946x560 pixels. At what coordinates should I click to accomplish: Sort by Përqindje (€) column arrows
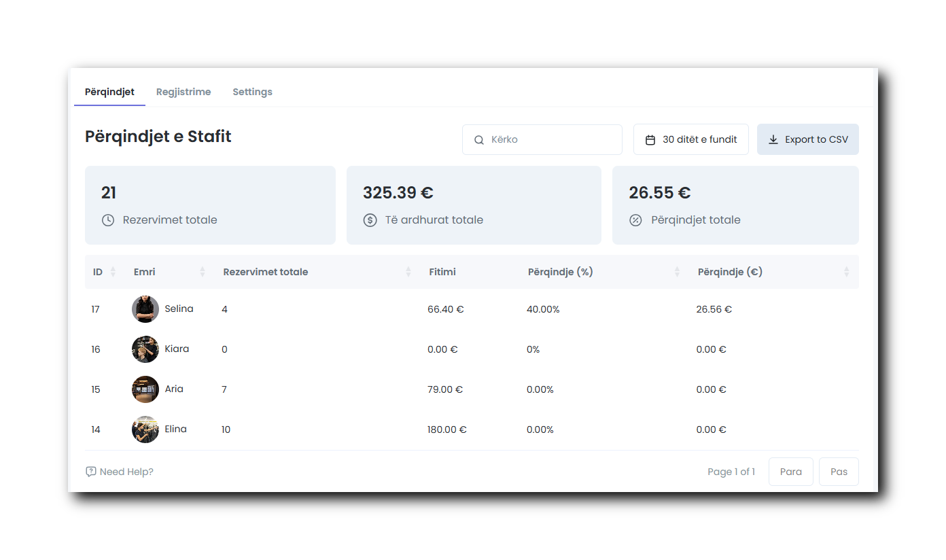(x=847, y=272)
